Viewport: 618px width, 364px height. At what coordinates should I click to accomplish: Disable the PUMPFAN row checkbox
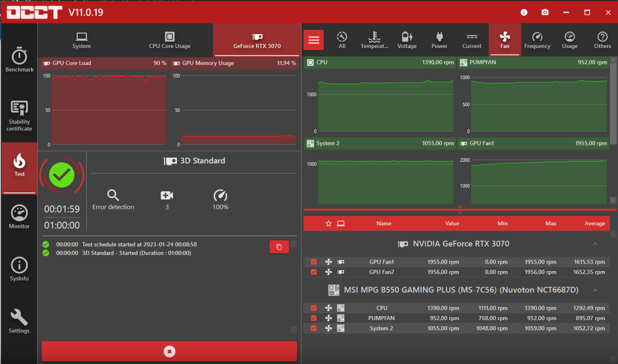click(x=314, y=318)
